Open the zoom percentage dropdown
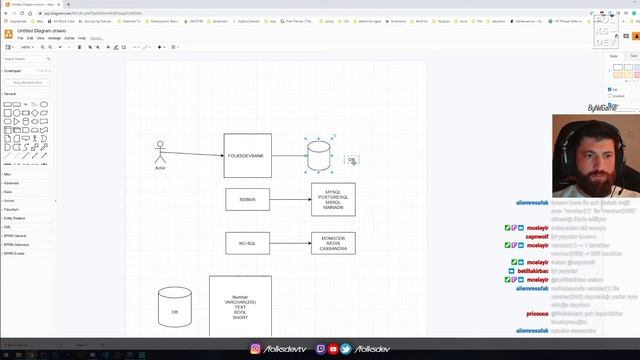 click(x=27, y=47)
